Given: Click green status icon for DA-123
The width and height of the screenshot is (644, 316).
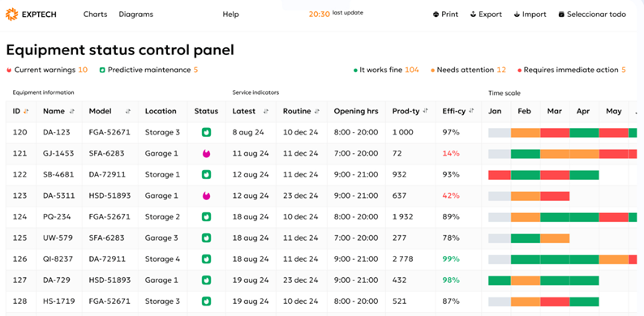Looking at the screenshot, I should click(x=206, y=132).
